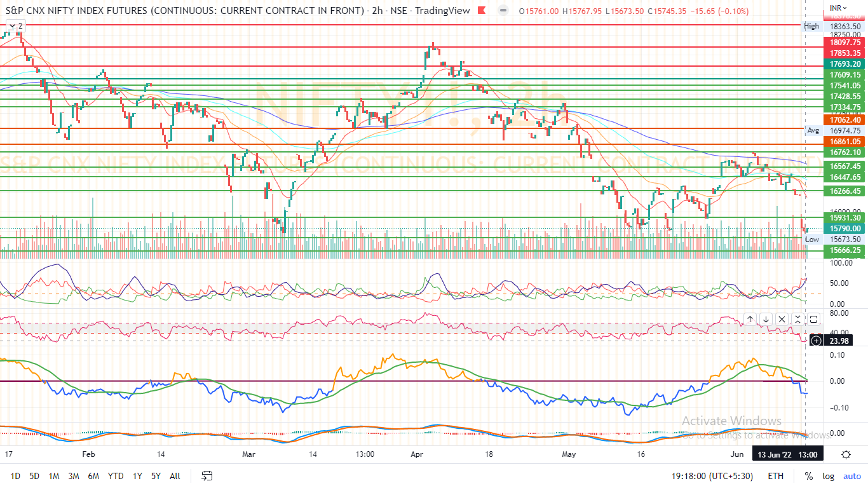The image size is (868, 488).
Task: Click the 17334.75 price label
Action: click(x=844, y=107)
